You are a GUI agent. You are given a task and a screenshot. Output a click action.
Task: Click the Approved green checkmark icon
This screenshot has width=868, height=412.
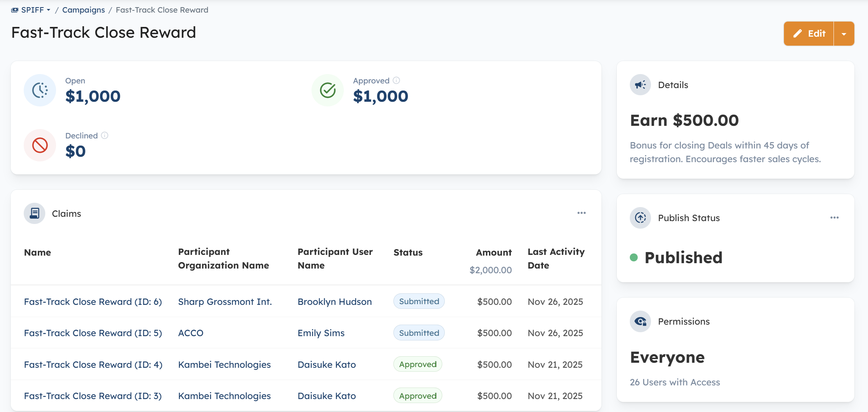[328, 90]
